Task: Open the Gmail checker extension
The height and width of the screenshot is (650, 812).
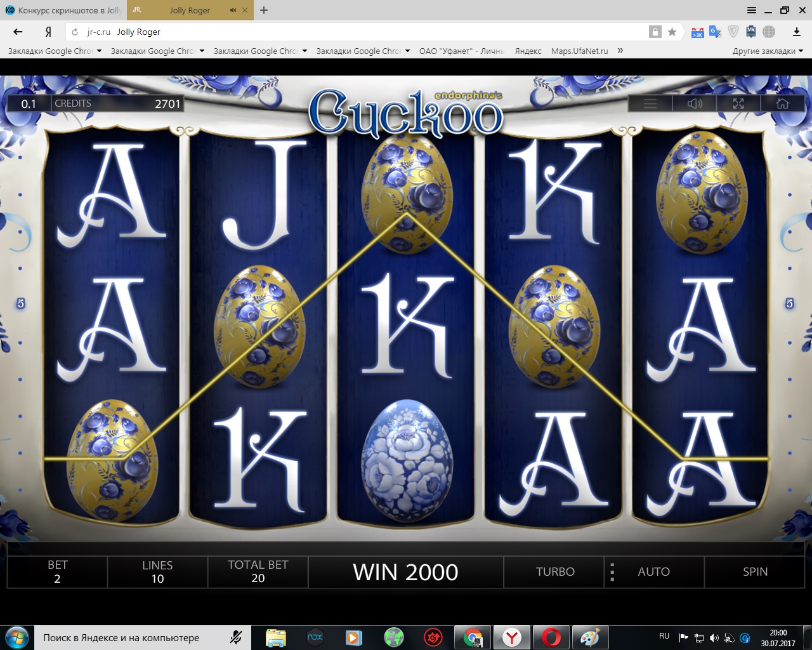Action: pos(698,32)
